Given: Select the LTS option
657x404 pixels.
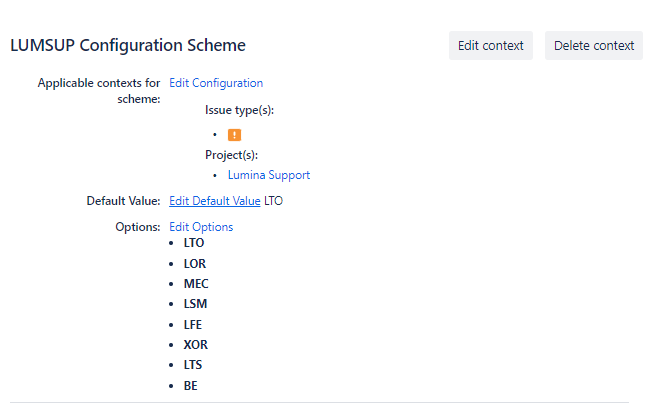Looking at the screenshot, I should pos(193,365).
